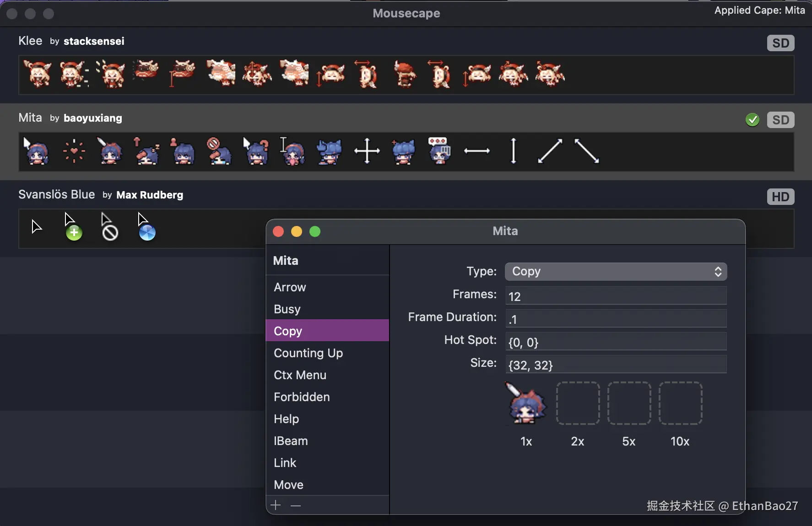Select Ctx Menu in the cursor list

point(327,375)
